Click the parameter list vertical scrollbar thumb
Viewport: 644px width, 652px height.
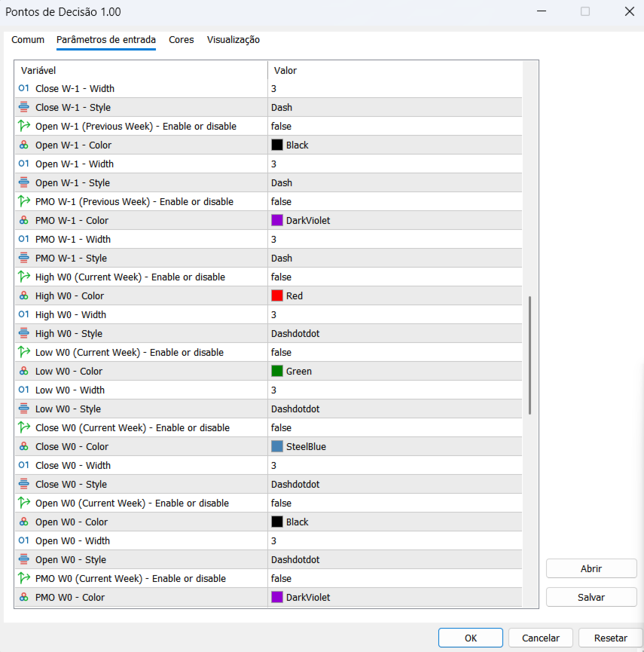click(530, 354)
